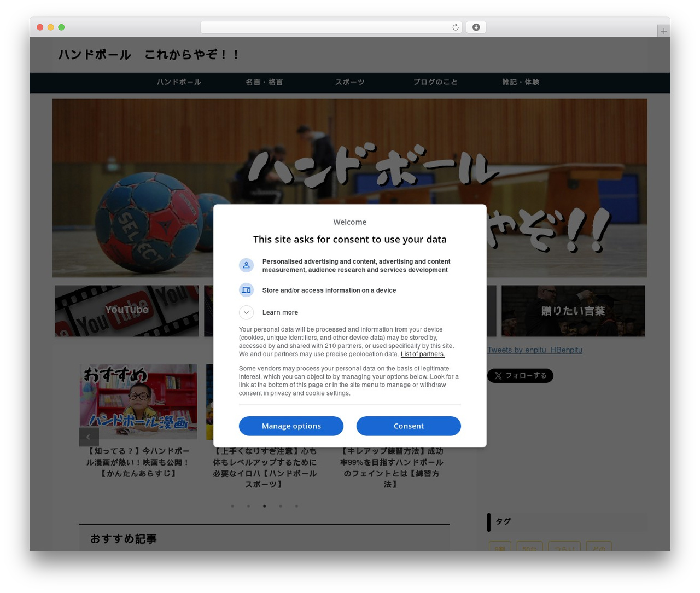Screen dimensions: 700x593
Task: Open the ハンドボール menu item
Action: (x=179, y=82)
